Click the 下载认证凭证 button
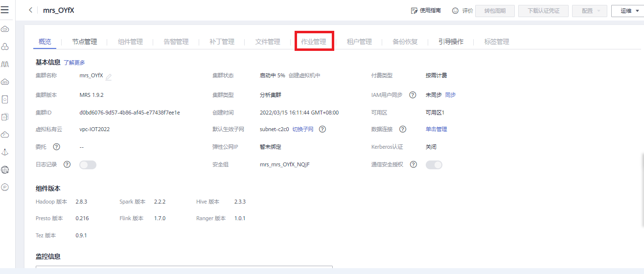Screen dimensions: 644x274 [x=544, y=11]
